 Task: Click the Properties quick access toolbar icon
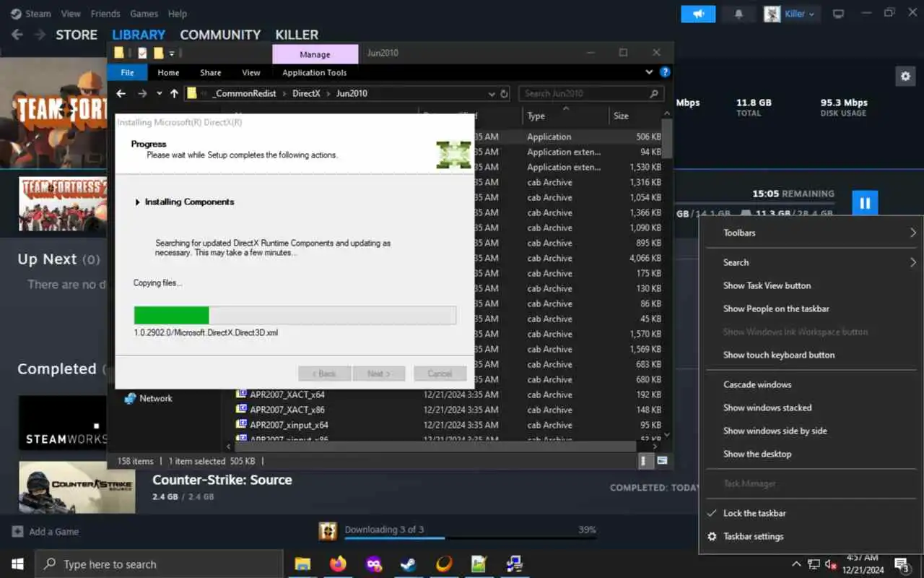click(x=142, y=53)
